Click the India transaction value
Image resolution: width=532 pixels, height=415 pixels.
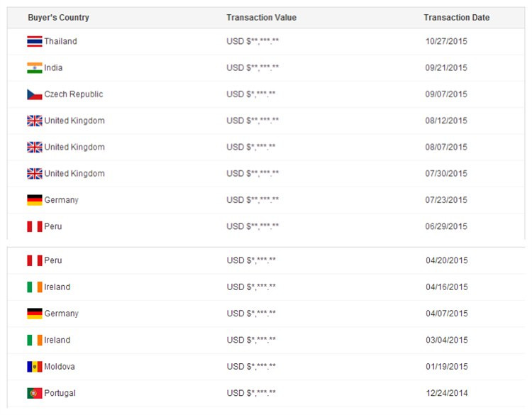click(253, 68)
